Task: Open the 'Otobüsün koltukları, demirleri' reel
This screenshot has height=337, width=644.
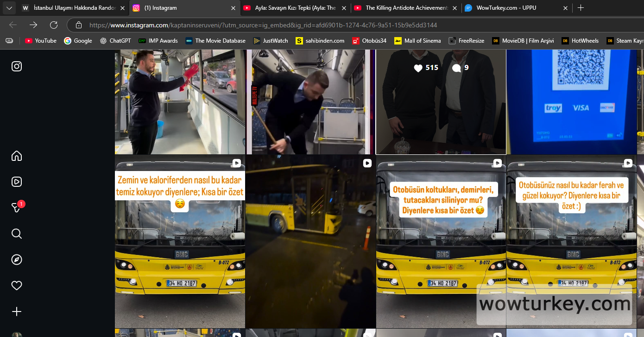Action: click(441, 241)
